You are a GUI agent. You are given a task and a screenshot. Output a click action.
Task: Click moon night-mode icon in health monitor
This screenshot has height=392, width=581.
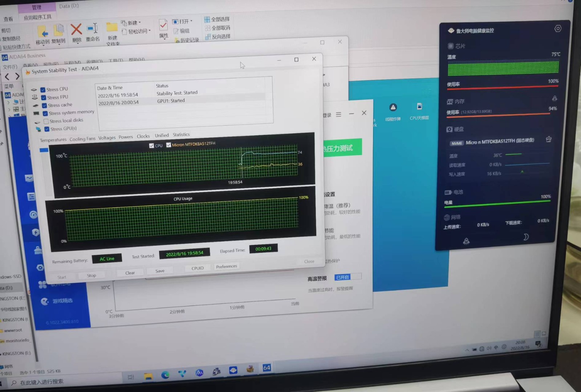(x=525, y=237)
